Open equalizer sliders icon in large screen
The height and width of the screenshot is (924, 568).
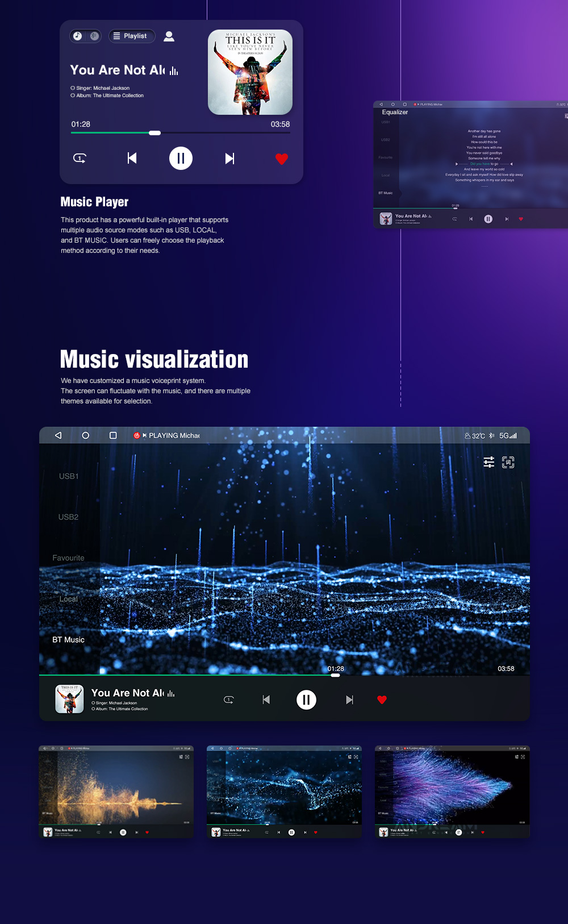point(488,462)
